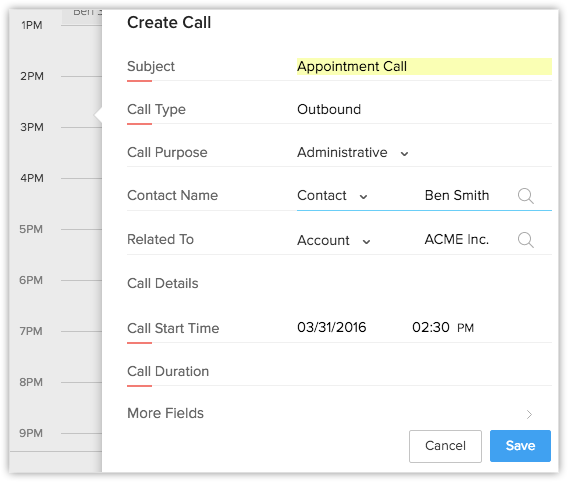Edit the Subject field Appointment Call
The width and height of the screenshot is (568, 482).
[424, 67]
